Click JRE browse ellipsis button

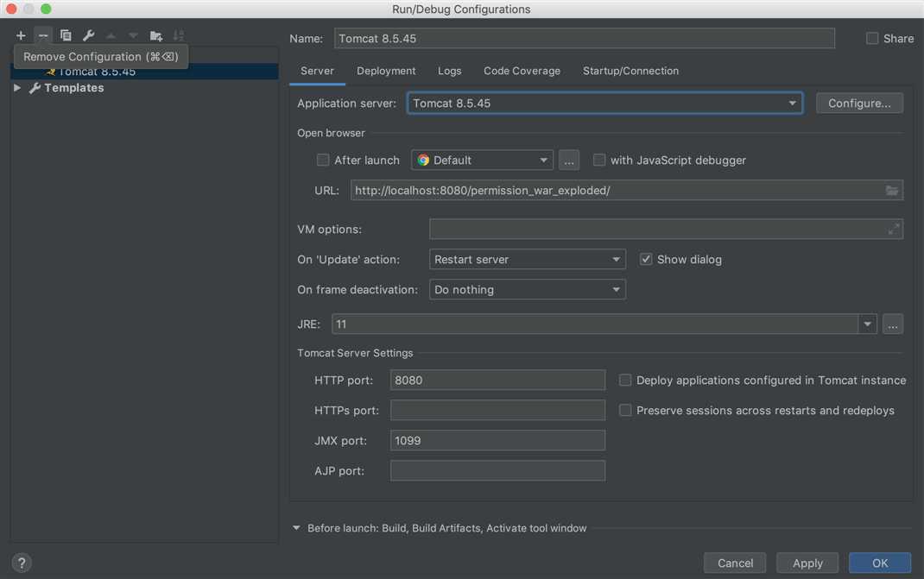893,324
